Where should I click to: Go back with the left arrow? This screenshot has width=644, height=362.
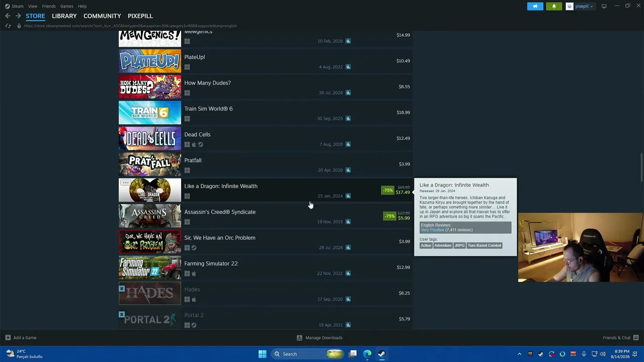tap(8, 16)
